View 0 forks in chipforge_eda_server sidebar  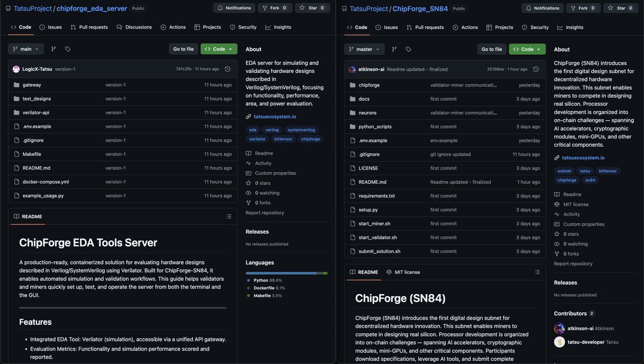pos(262,202)
